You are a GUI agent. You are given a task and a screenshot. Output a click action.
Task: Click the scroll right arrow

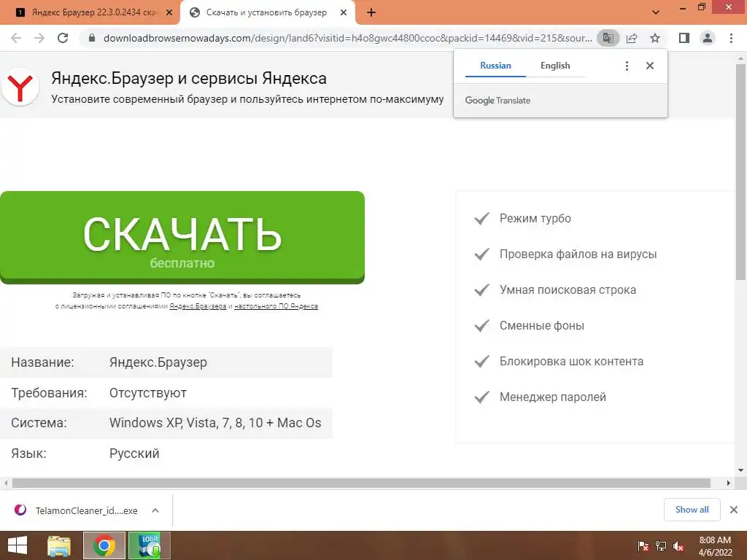tap(729, 483)
